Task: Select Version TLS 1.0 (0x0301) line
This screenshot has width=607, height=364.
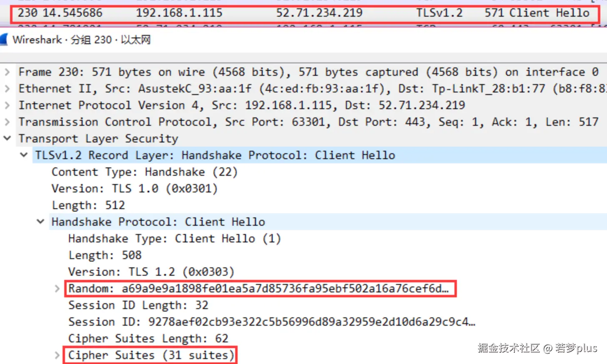Action: tap(134, 189)
